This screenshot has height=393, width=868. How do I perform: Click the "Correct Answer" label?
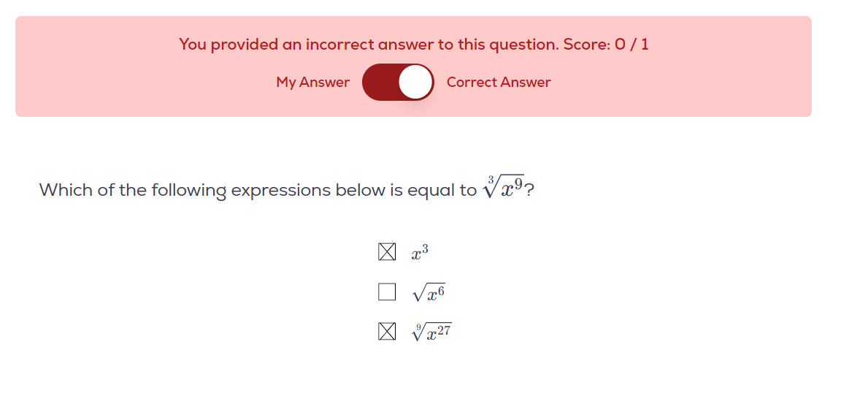click(499, 83)
